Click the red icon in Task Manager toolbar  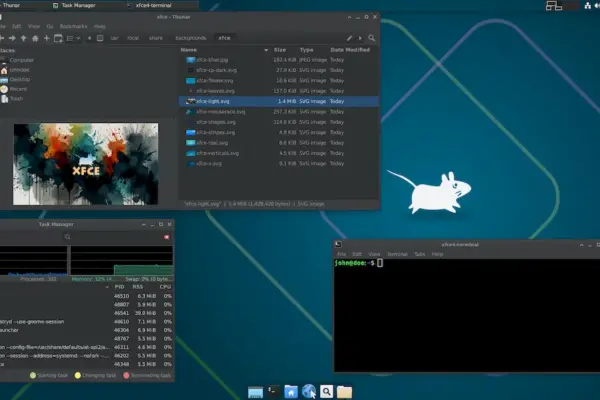(166, 237)
